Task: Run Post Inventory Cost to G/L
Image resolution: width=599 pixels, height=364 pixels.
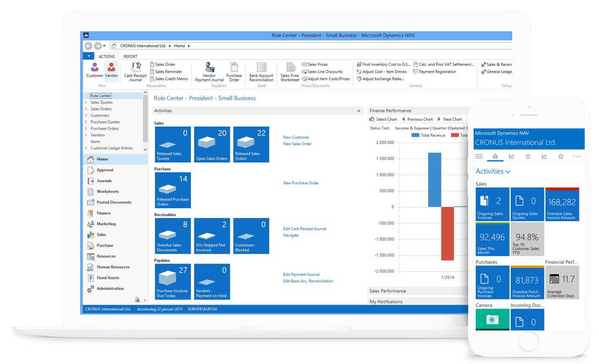Action: pyautogui.click(x=384, y=64)
